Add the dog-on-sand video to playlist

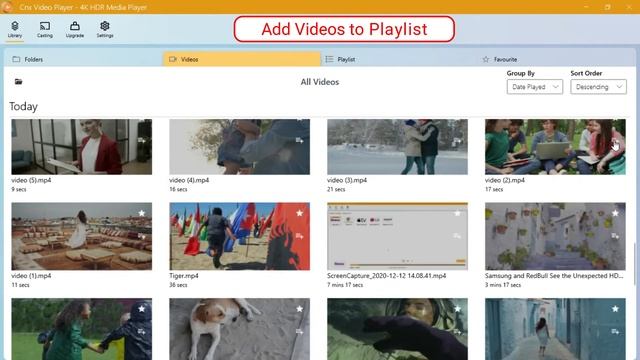tap(299, 331)
